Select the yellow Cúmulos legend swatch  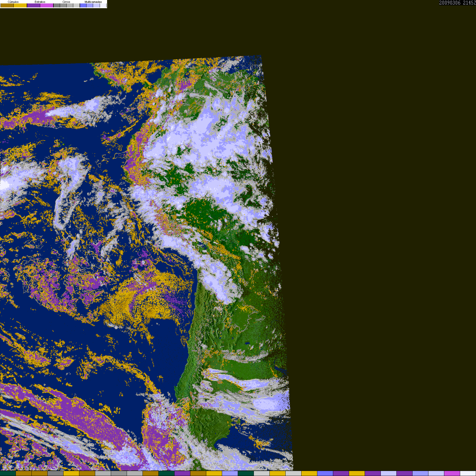20,6
